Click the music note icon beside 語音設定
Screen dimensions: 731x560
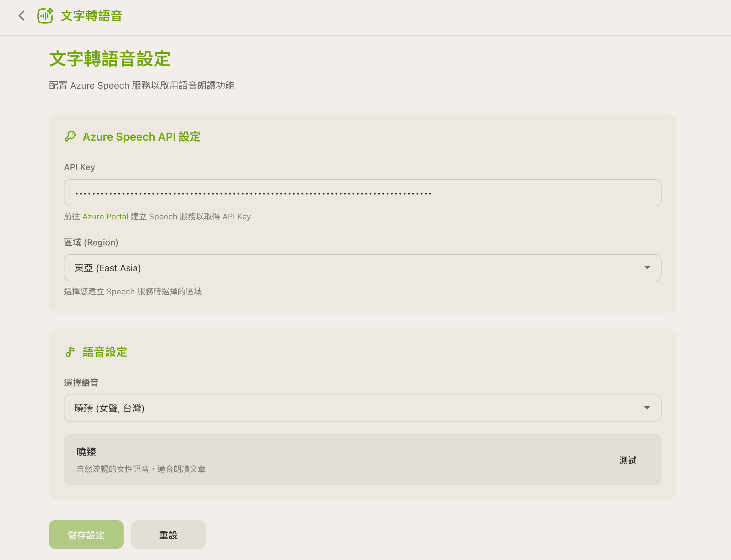point(70,352)
